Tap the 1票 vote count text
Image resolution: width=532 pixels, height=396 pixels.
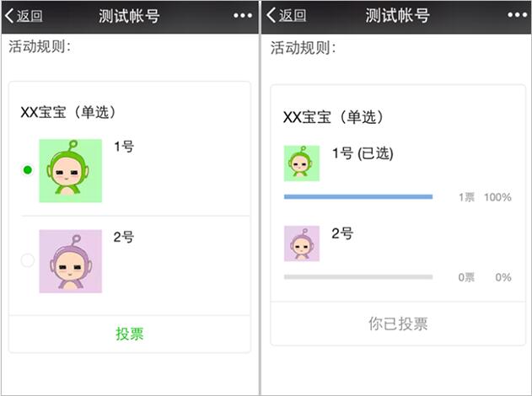(x=466, y=197)
